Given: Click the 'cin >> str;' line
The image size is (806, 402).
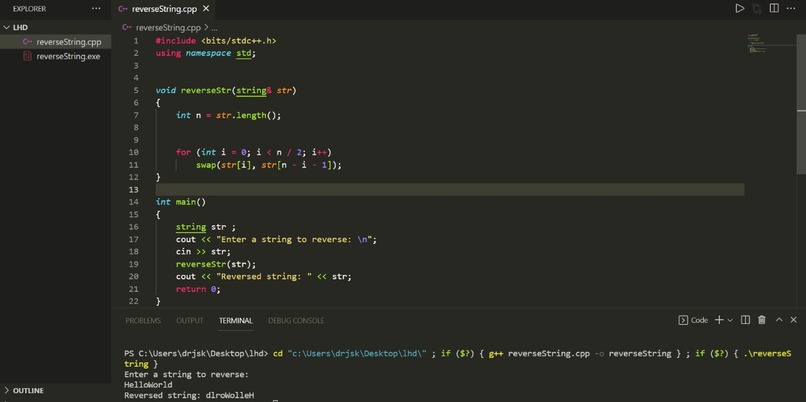Looking at the screenshot, I should point(203,252).
